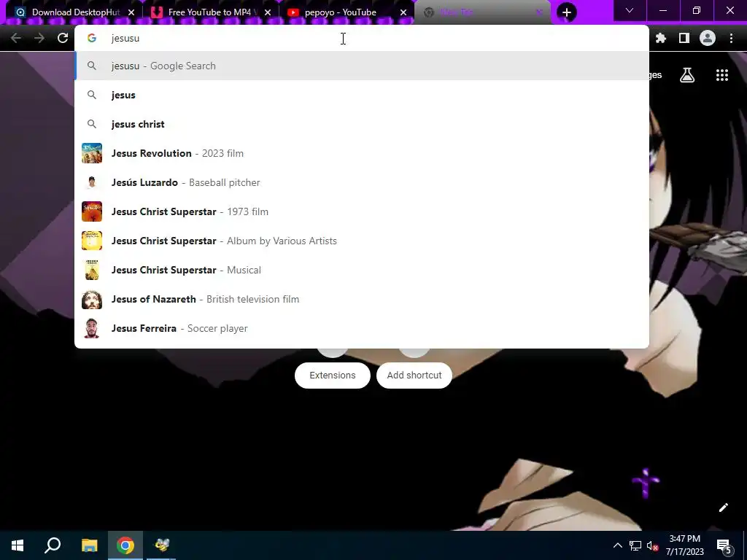Select Jesus Ferreira Soccer player suggestion
Image resolution: width=747 pixels, height=560 pixels.
click(362, 328)
